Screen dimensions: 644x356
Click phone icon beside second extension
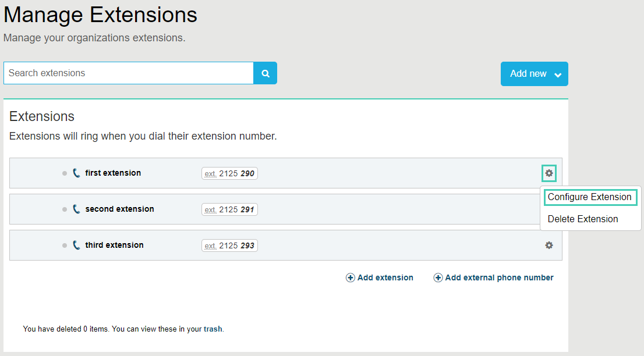point(76,209)
